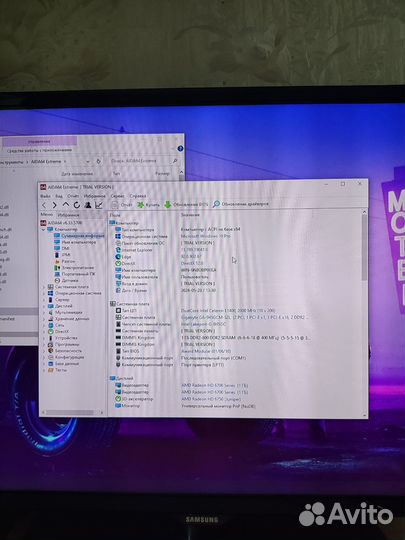Viewport: 405px width, 540px height.
Task: Click the Gigabyte motherboard value link
Action: tap(245, 317)
